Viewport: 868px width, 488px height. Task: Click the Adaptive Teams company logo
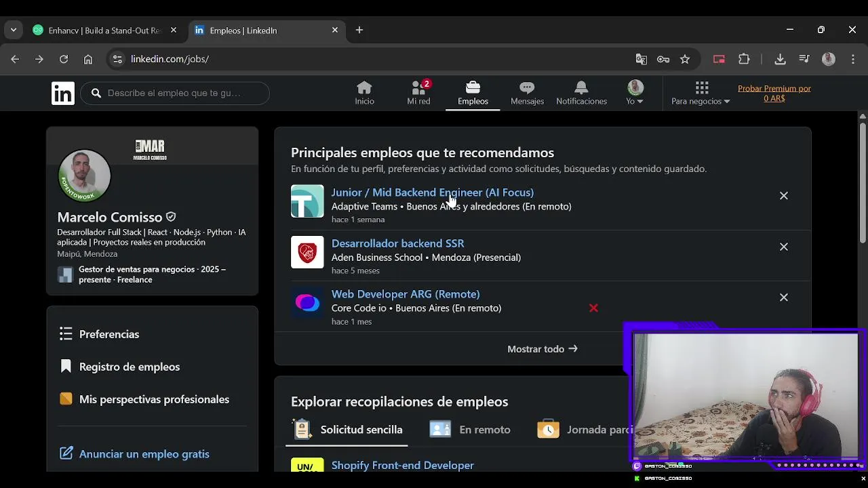[x=307, y=201]
